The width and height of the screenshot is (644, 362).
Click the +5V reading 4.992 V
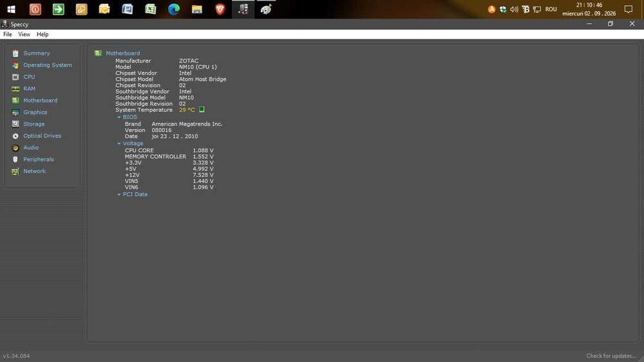[x=203, y=169]
